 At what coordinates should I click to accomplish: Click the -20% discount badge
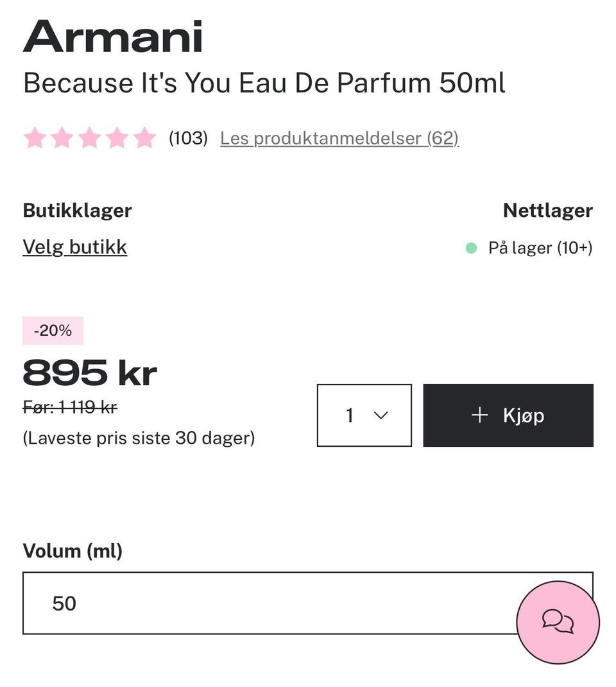coord(53,331)
